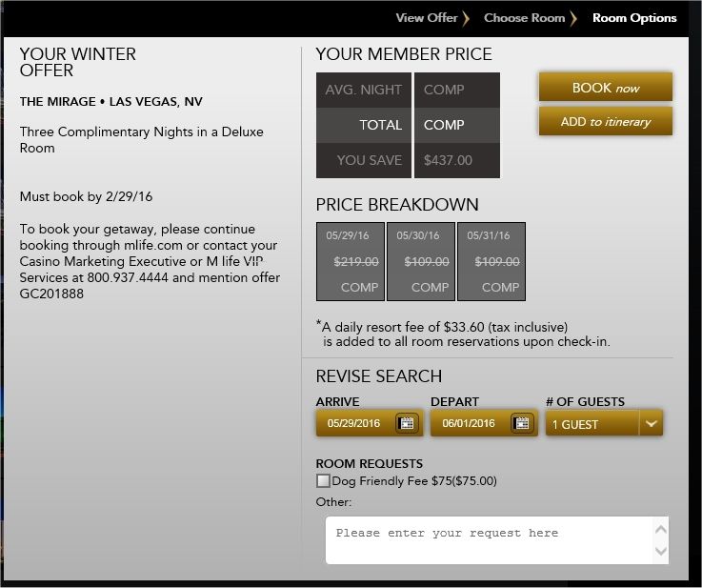This screenshot has height=588, width=702.
Task: Click the Arrive date field 05/29/2016
Action: pyautogui.click(x=370, y=423)
